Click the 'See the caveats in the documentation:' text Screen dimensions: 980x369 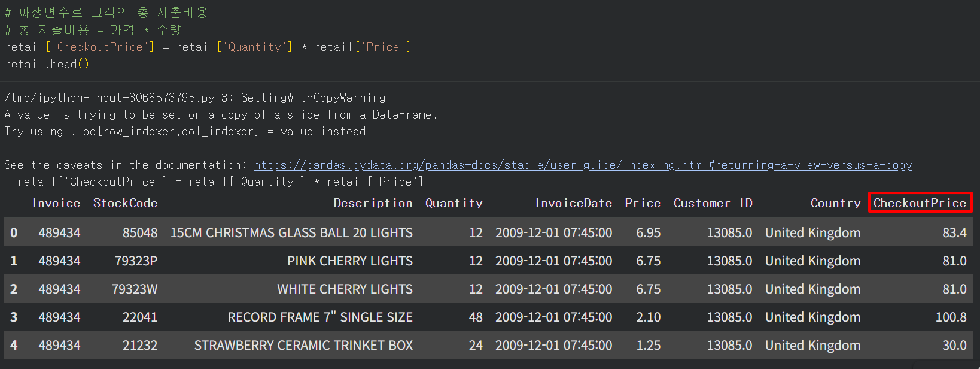pos(125,165)
